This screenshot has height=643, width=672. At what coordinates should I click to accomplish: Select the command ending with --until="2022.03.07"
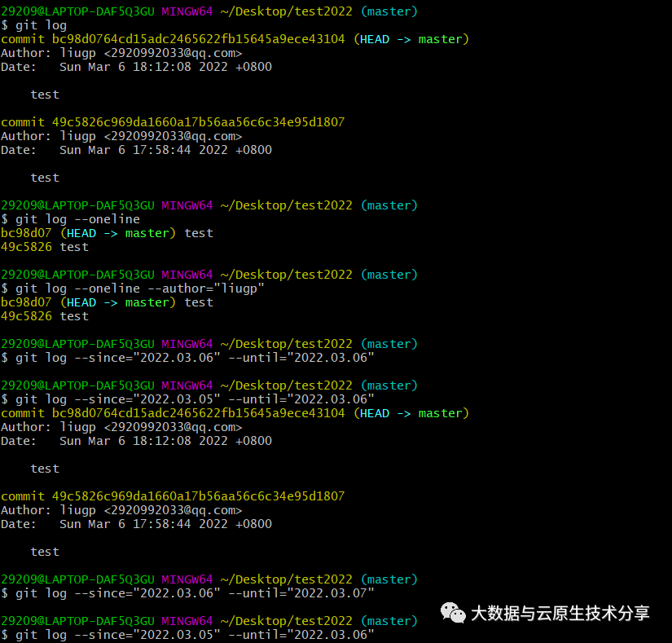coord(187,593)
